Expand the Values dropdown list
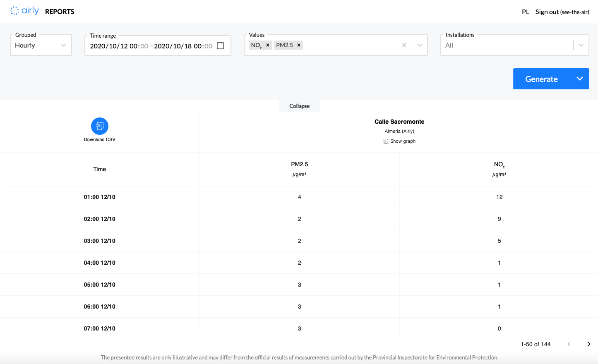The width and height of the screenshot is (598, 364). tap(420, 45)
